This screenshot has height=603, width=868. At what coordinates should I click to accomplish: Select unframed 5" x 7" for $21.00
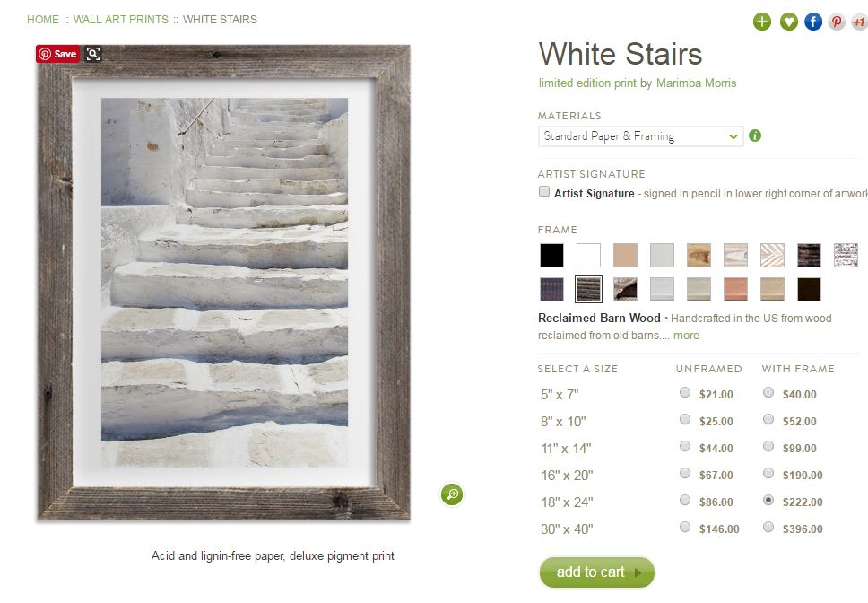pos(686,393)
